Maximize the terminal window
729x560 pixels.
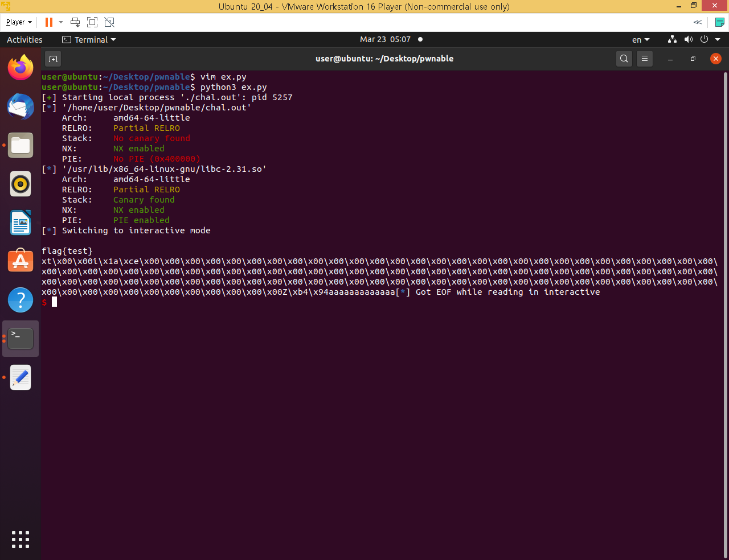coord(693,59)
